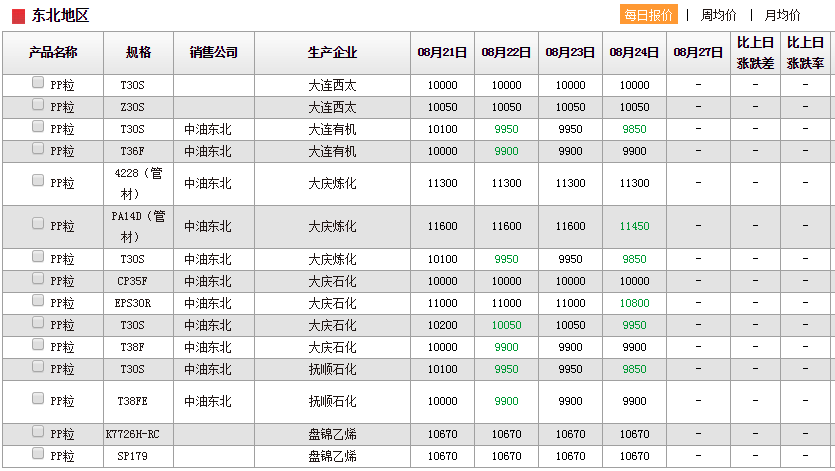Click 大连西太 in Z30S row
This screenshot has width=835, height=471.
tap(332, 107)
